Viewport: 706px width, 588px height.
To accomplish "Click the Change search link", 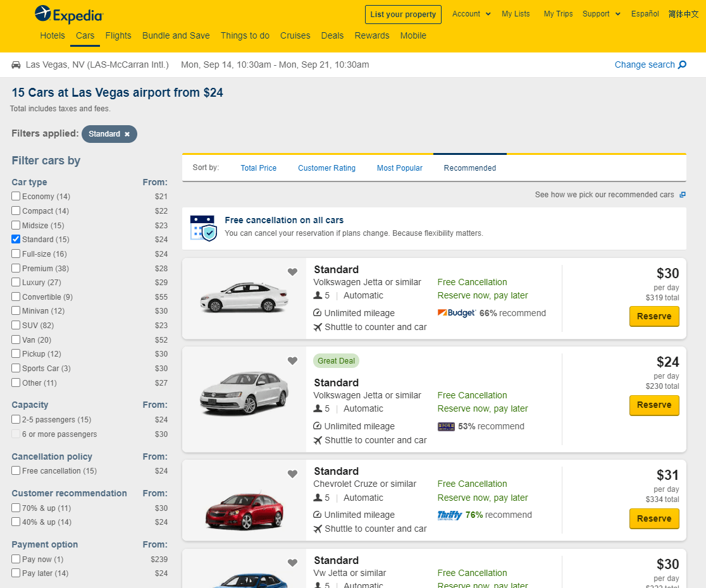I will click(x=645, y=64).
